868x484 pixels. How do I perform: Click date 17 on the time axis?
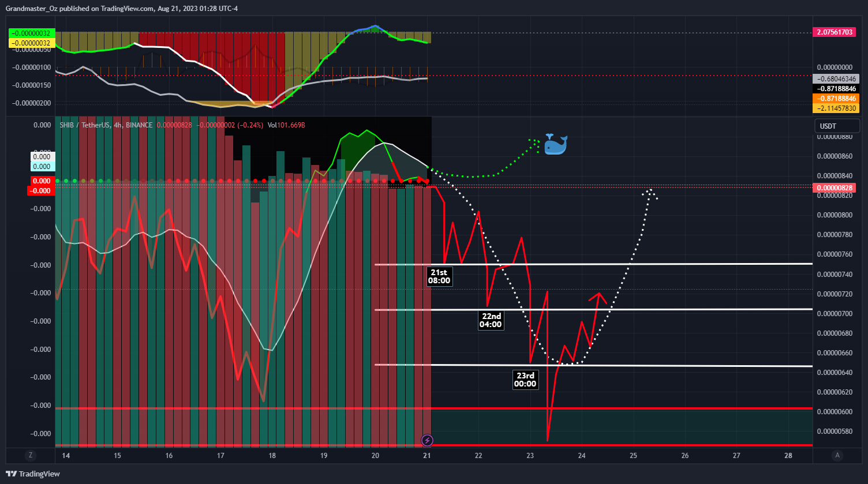pyautogui.click(x=220, y=455)
